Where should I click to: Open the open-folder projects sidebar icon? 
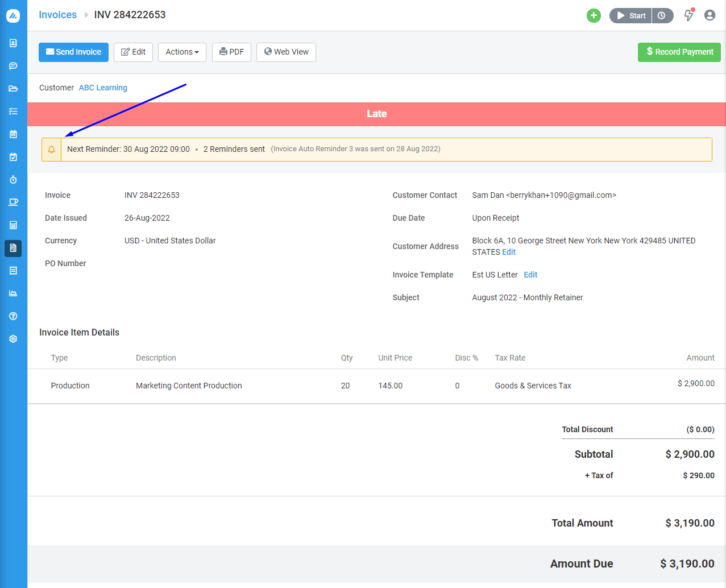pos(13,89)
